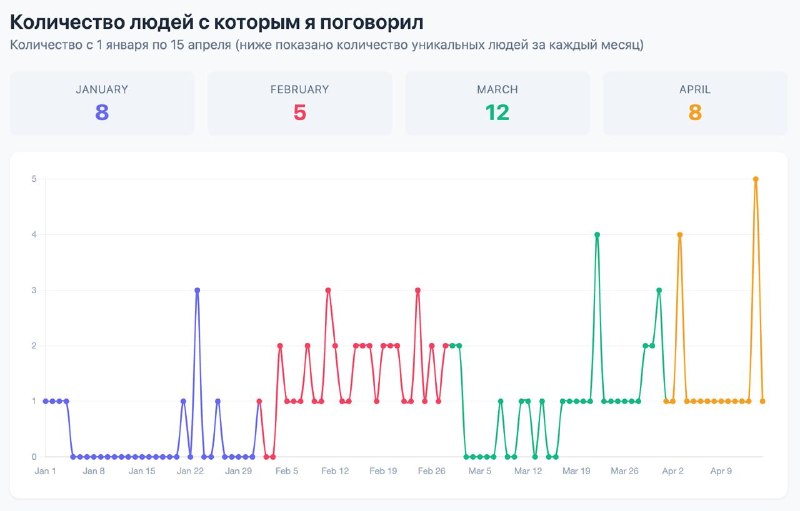Select the green data point at value 3
Viewport: 800px width, 511px height.
(659, 290)
